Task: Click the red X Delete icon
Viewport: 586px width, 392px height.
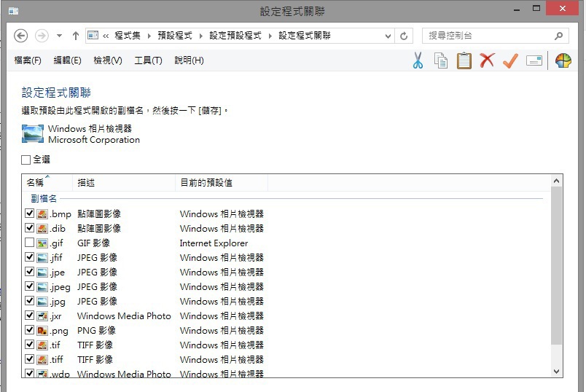Action: pos(487,60)
